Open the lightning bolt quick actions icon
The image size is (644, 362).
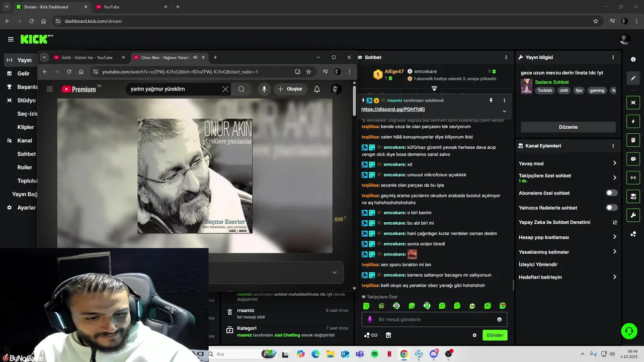tap(633, 121)
